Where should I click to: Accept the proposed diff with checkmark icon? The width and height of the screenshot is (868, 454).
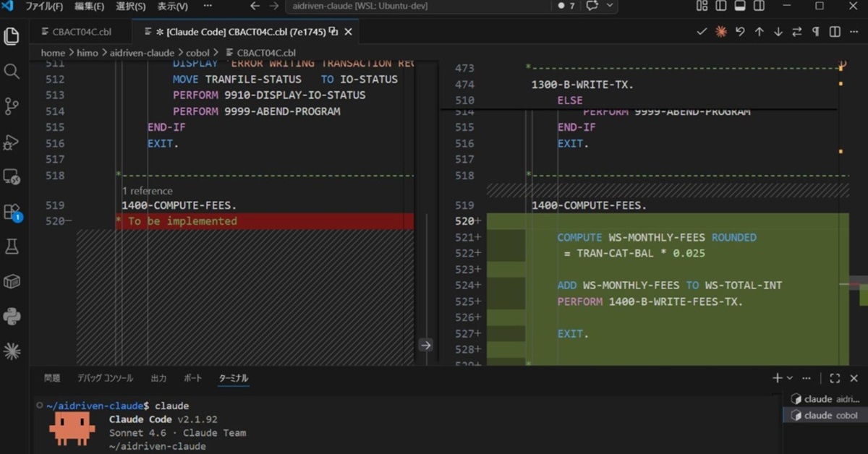[x=701, y=32]
